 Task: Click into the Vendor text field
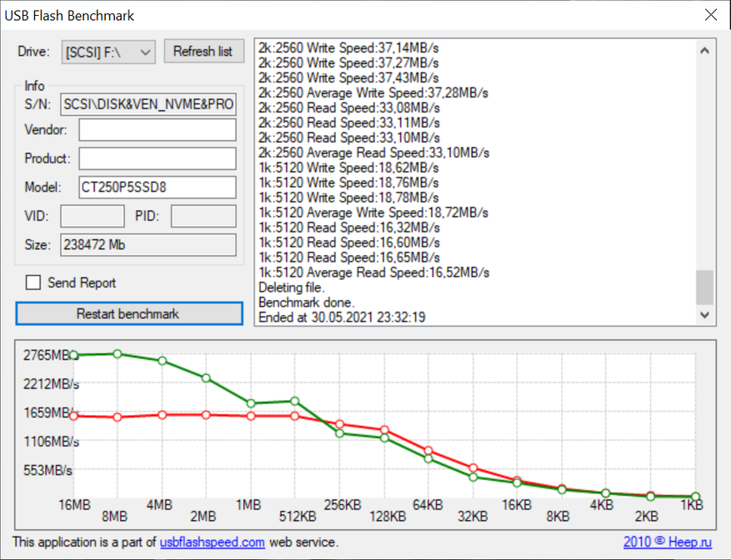coord(158,130)
